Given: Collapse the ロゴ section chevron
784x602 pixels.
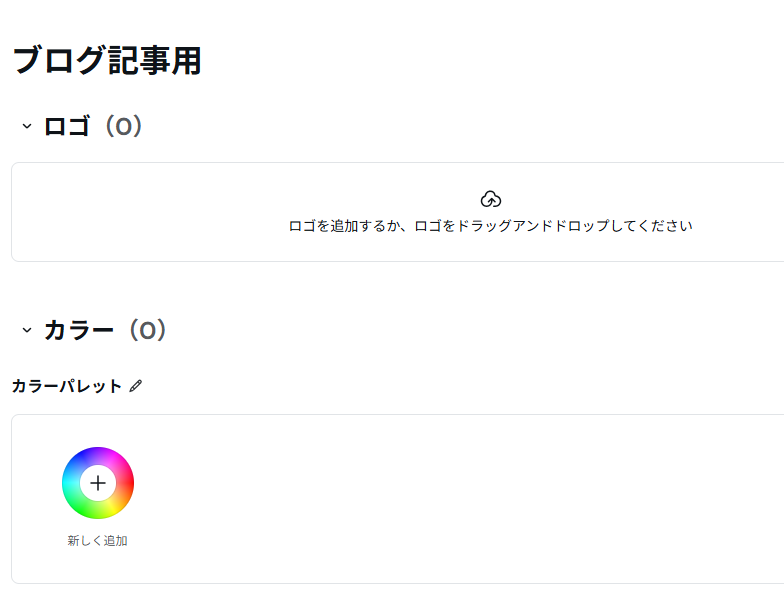Looking at the screenshot, I should [x=27, y=127].
